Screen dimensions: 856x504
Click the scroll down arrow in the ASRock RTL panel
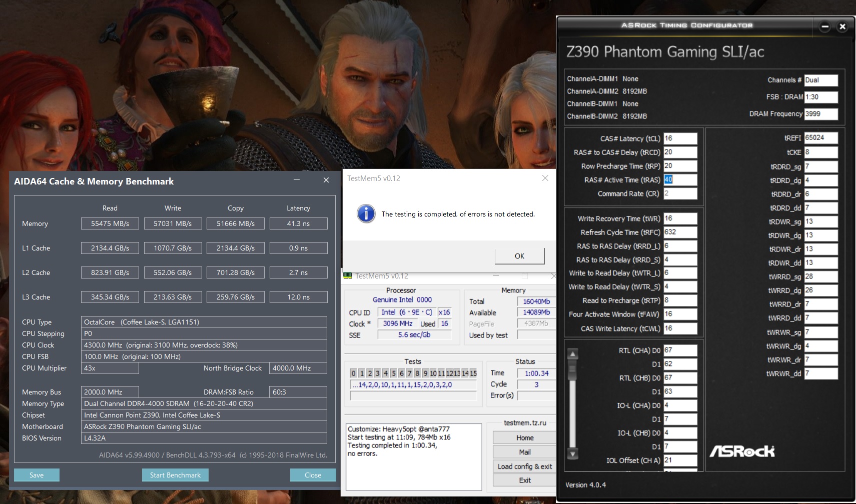click(x=573, y=453)
